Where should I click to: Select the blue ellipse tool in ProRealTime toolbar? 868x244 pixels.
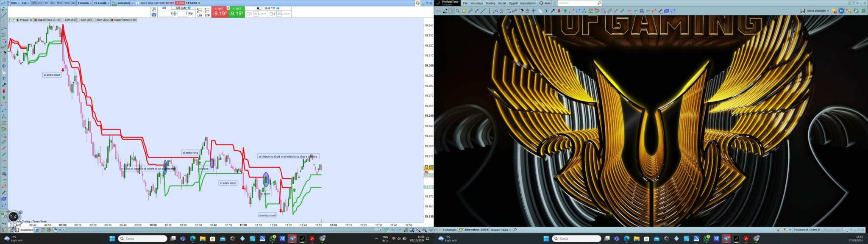click(667, 11)
